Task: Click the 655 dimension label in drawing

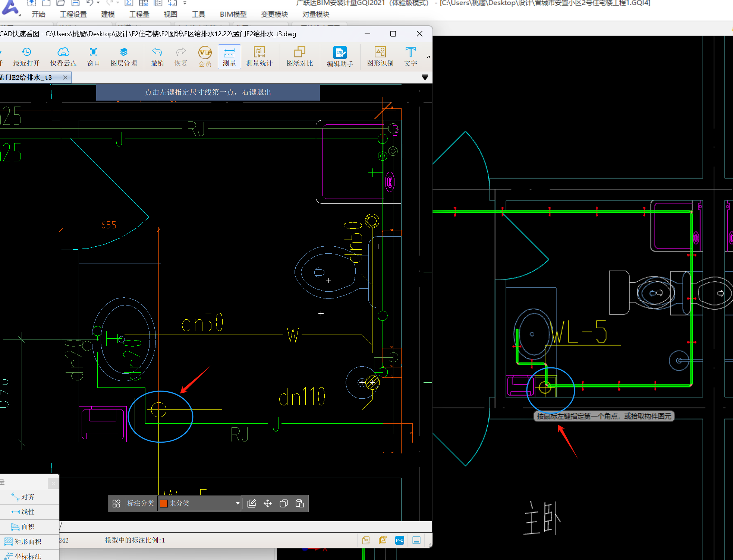Action: pyautogui.click(x=109, y=225)
